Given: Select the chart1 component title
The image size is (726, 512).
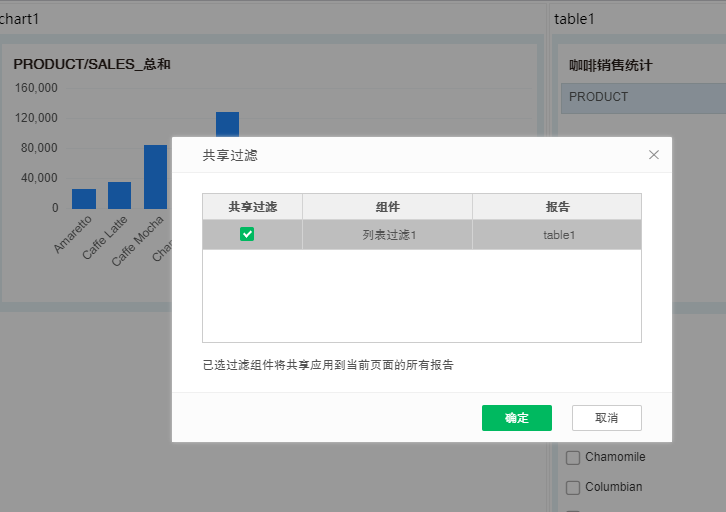Looking at the screenshot, I should click(x=20, y=18).
